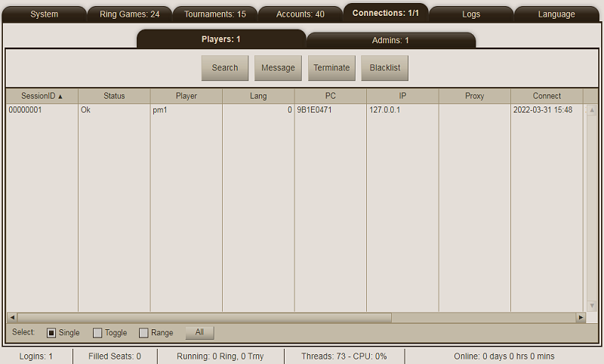This screenshot has height=364, width=604.
Task: Go to the Accounts tab
Action: [300, 14]
